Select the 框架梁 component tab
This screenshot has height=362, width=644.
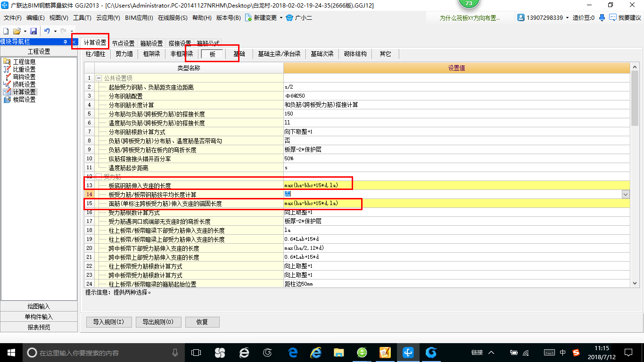point(152,54)
